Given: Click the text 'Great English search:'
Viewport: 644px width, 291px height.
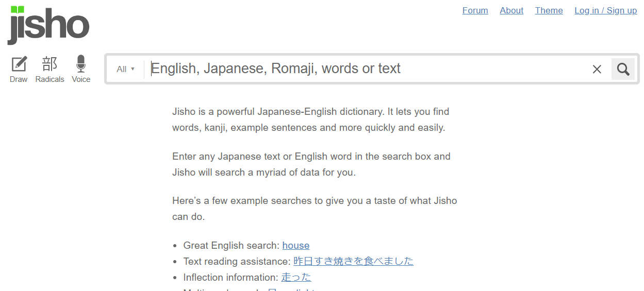Looking at the screenshot, I should point(232,246).
